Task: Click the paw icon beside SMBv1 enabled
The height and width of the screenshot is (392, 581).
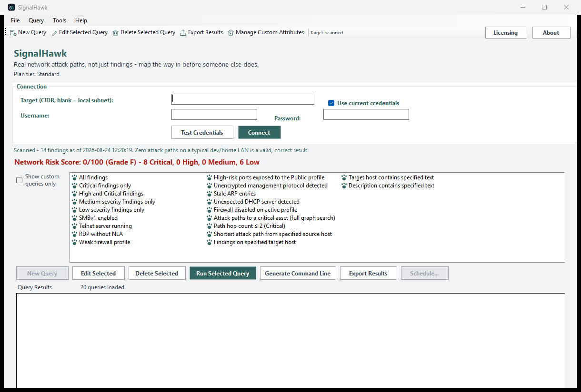Action: pos(75,218)
